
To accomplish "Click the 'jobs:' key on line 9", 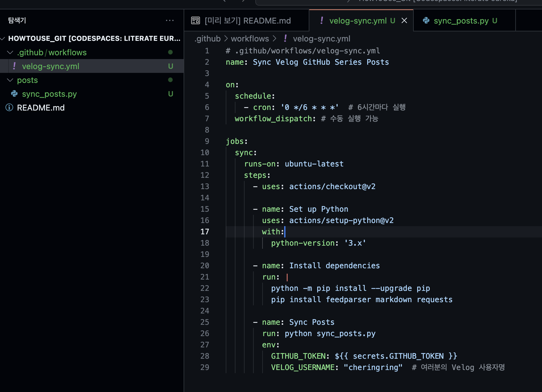I will click(x=237, y=141).
